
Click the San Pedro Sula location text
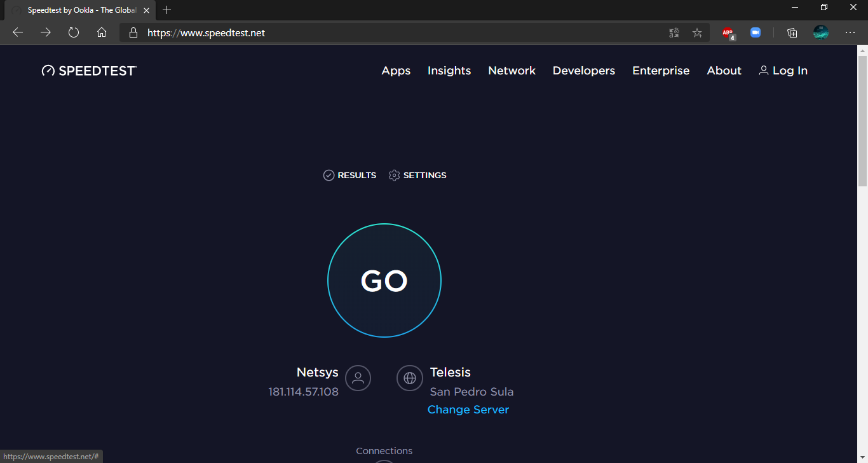pyautogui.click(x=471, y=392)
